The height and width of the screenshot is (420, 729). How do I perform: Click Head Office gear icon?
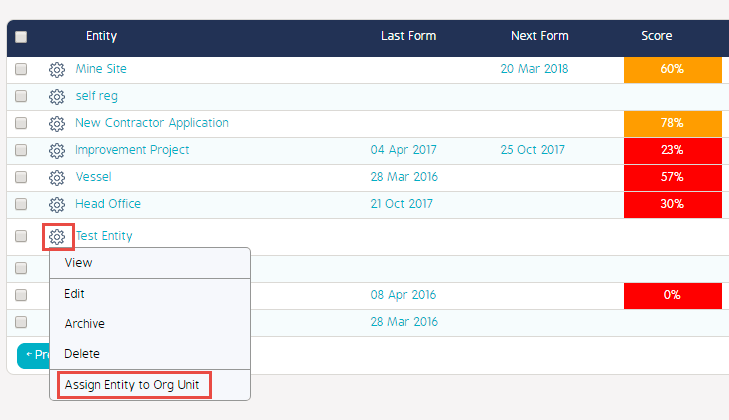[57, 205]
